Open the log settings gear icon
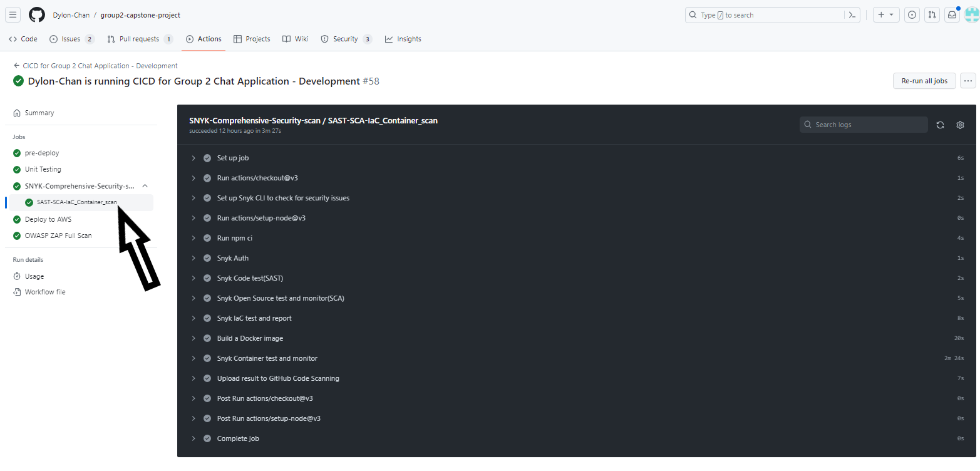 960,125
